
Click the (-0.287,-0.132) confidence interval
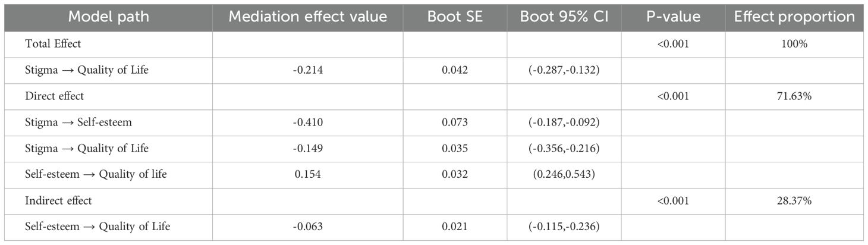click(x=564, y=70)
